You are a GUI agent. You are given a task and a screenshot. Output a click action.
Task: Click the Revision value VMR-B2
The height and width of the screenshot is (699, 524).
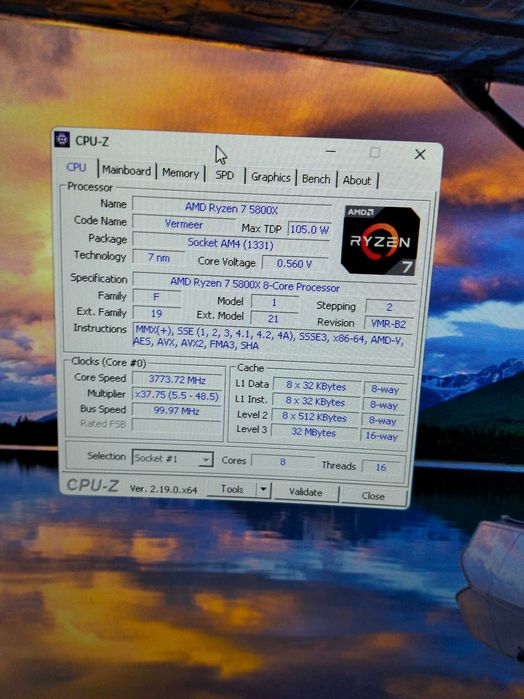(388, 324)
